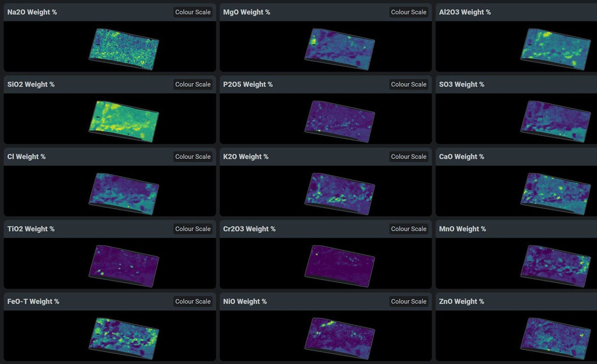Click the Cr2O3 element heatmap
This screenshot has width=597, height=364.
339,264
